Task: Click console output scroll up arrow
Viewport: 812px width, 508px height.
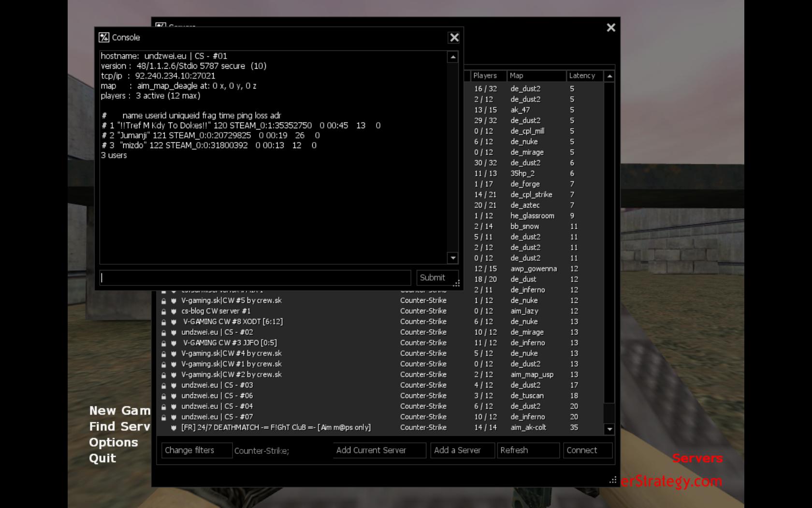Action: click(x=453, y=57)
